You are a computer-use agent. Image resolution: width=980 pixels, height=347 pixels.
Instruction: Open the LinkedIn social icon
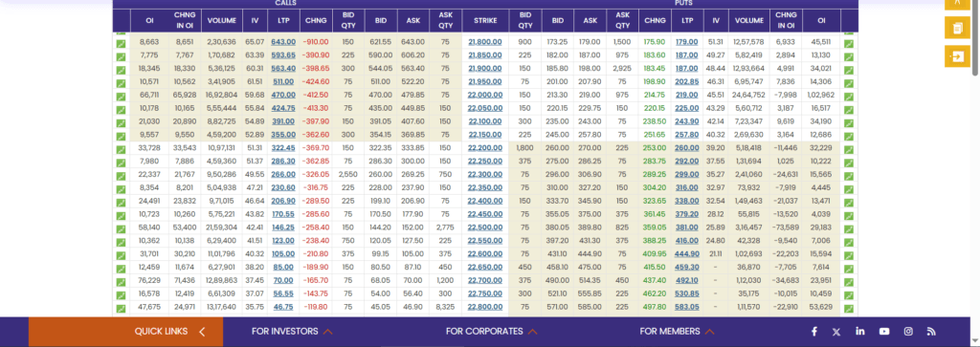click(860, 332)
